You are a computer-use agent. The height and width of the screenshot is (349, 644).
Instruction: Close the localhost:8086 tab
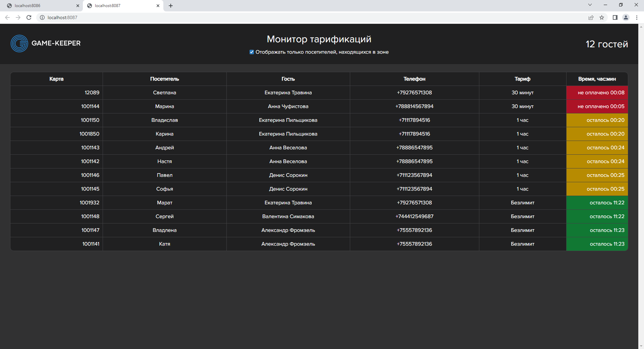78,6
